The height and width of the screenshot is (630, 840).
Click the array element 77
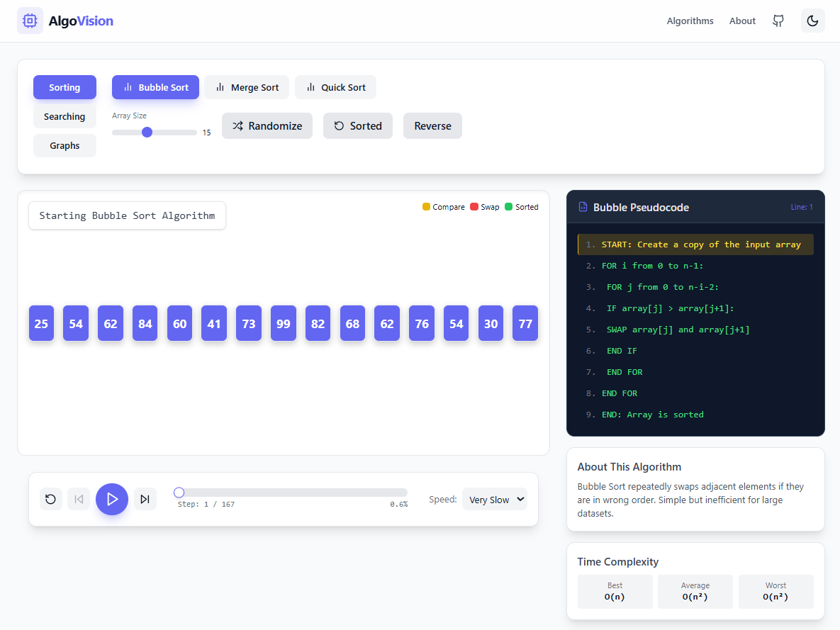click(525, 324)
